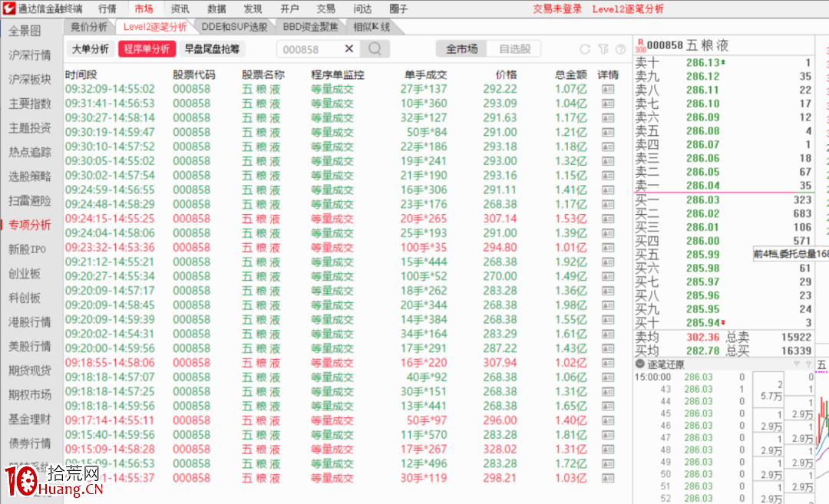
Task: Open detail icon for row 100手*52
Action: point(608,276)
